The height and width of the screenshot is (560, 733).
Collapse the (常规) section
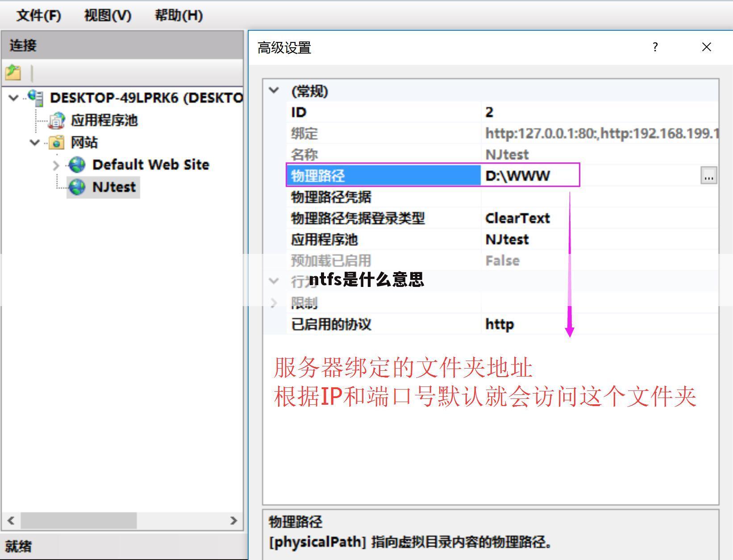(x=273, y=90)
